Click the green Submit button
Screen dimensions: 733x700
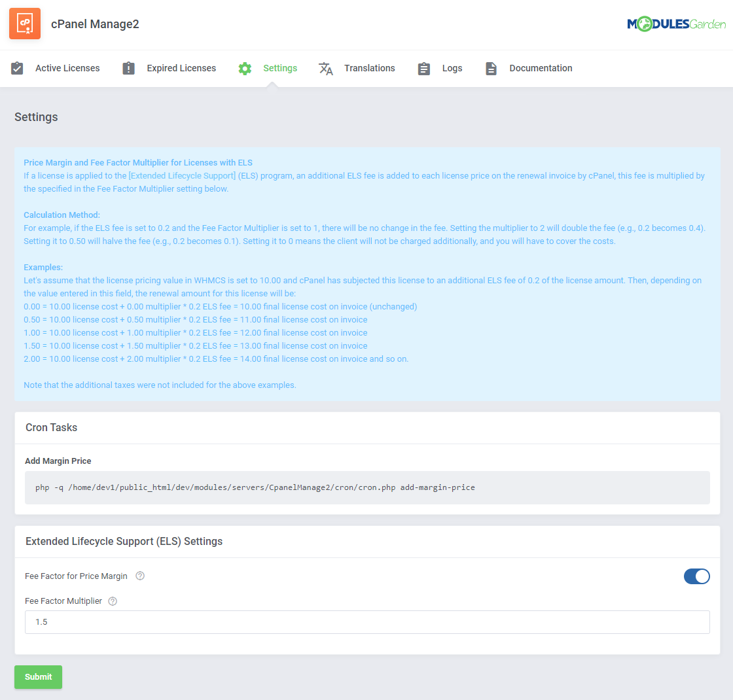click(39, 676)
